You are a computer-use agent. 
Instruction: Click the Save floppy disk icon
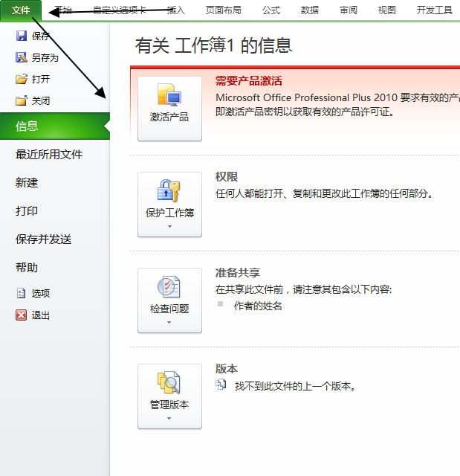click(22, 36)
